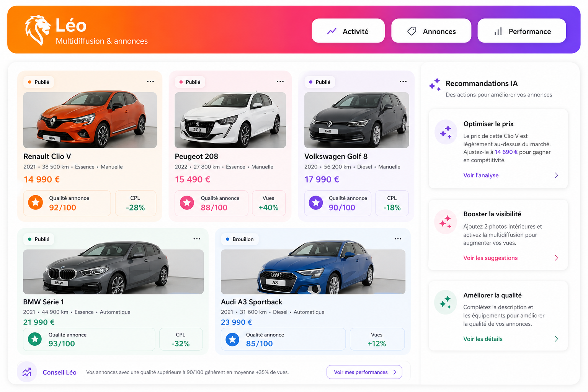Click the Léo lion logo
The width and height of the screenshot is (588, 392).
pyautogui.click(x=38, y=30)
